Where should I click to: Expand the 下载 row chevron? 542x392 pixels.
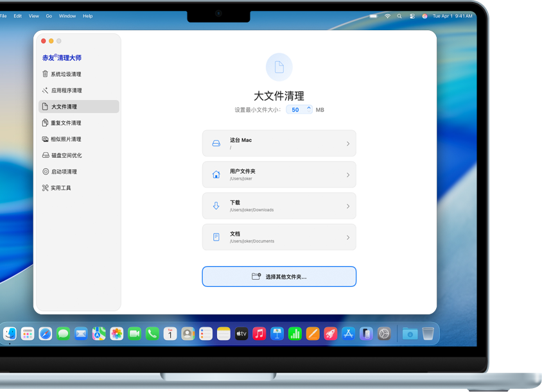tap(348, 206)
